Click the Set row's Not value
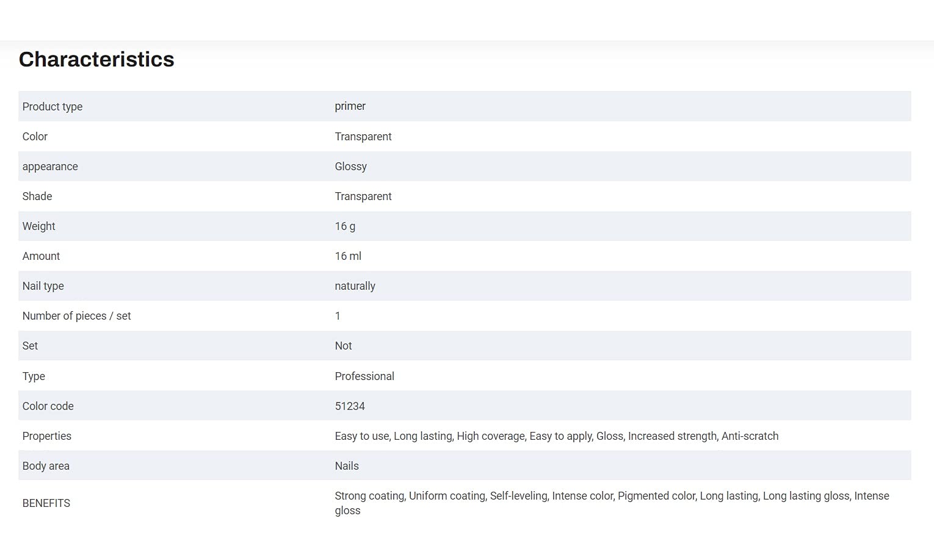The image size is (934, 560). click(343, 346)
